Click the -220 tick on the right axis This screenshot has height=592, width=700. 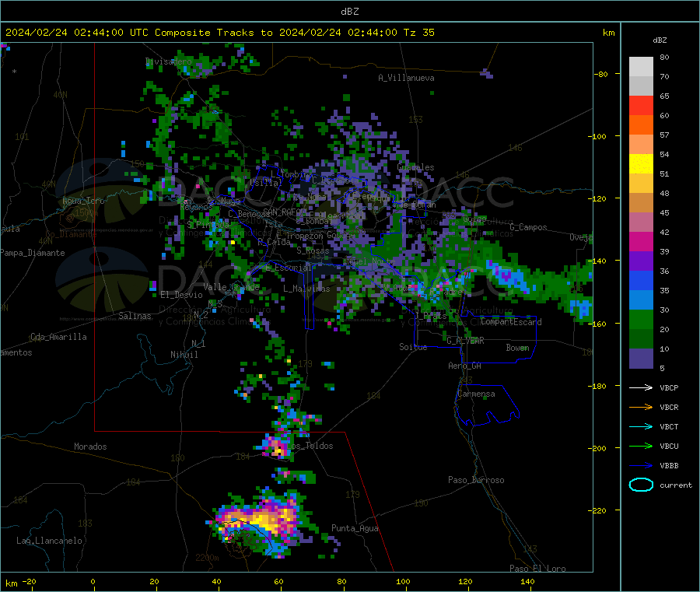[598, 511]
